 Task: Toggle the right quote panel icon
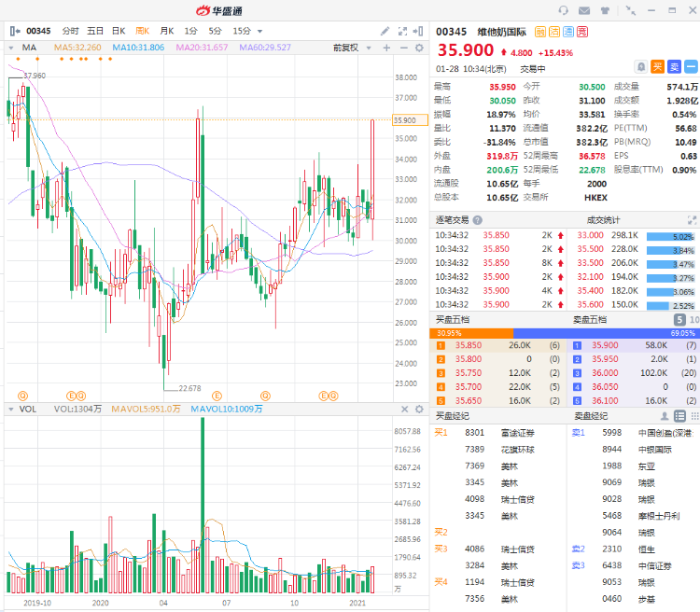(x=418, y=31)
